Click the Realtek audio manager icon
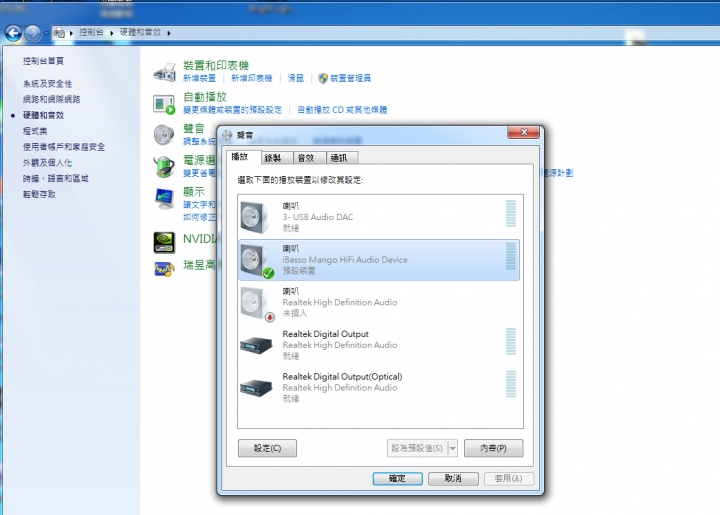720x515 pixels. [164, 269]
